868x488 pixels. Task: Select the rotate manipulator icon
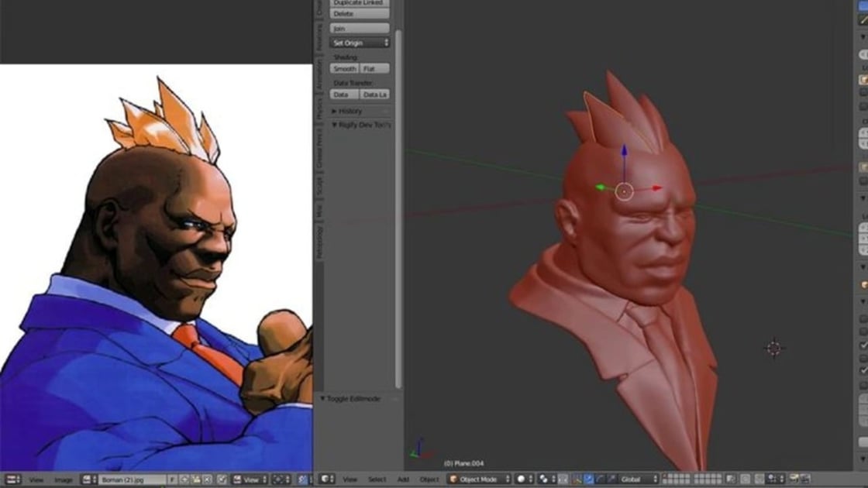[x=600, y=479]
